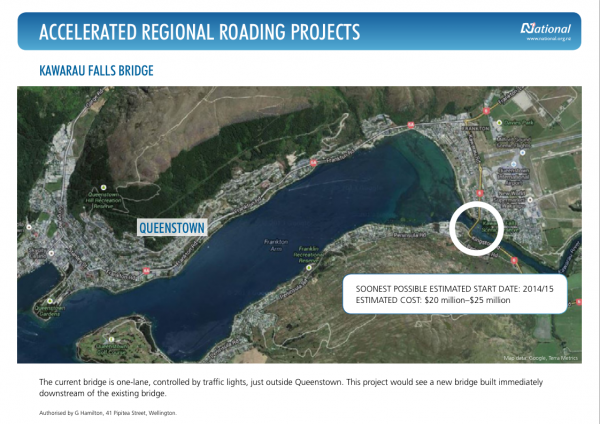Click the 'Estimated cost: $20 million' line
The image size is (600, 424).
pos(434,300)
